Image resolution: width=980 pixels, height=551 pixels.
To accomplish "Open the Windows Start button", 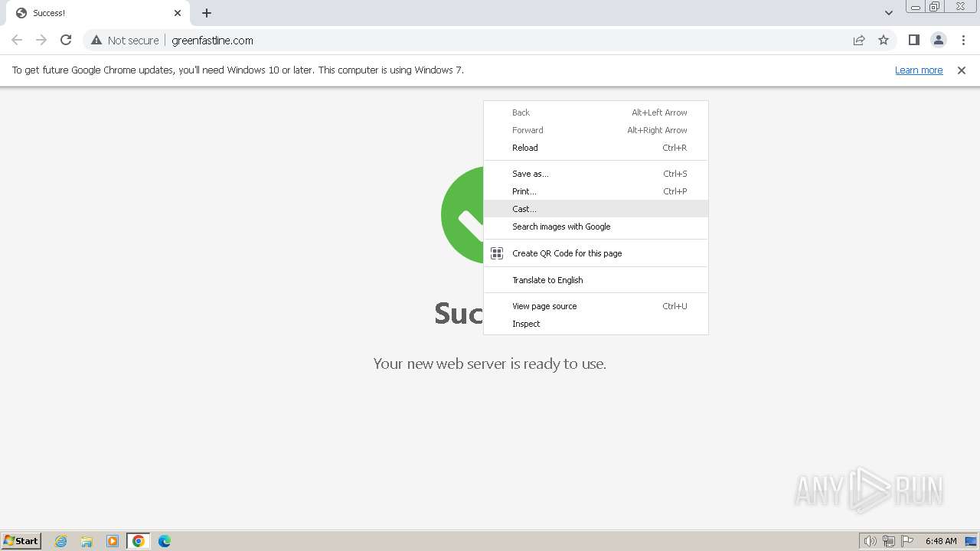I will click(x=21, y=540).
